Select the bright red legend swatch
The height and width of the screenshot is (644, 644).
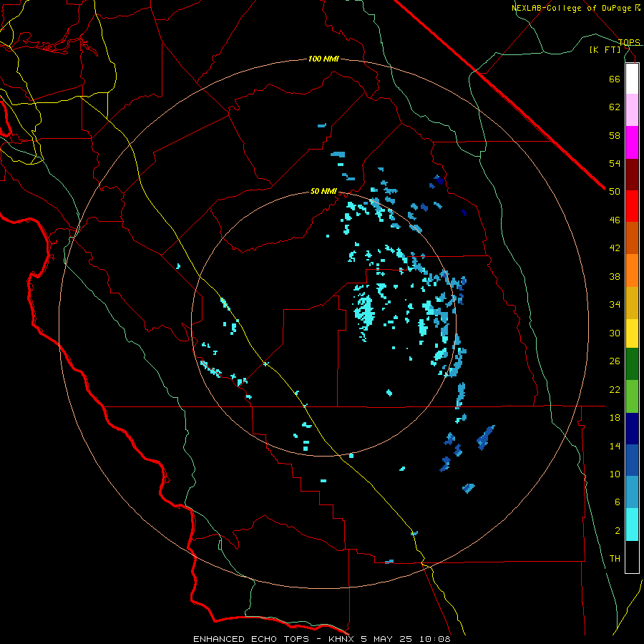[x=632, y=206]
